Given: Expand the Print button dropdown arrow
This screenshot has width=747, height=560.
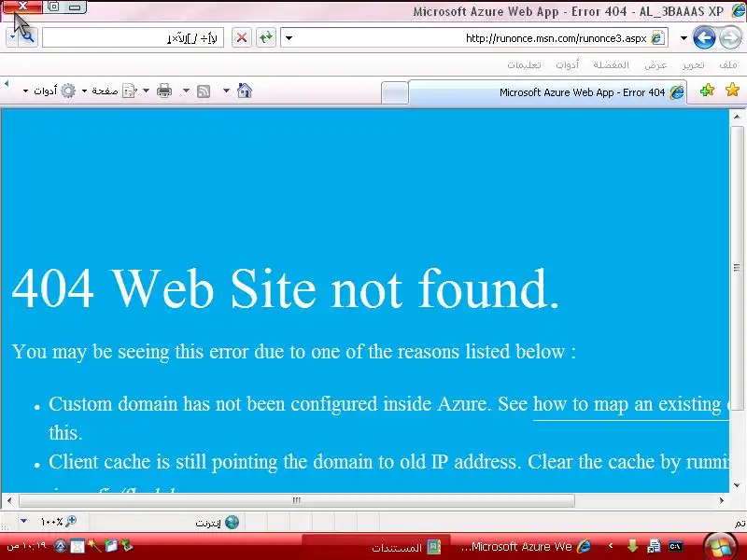Looking at the screenshot, I should pyautogui.click(x=147, y=91).
